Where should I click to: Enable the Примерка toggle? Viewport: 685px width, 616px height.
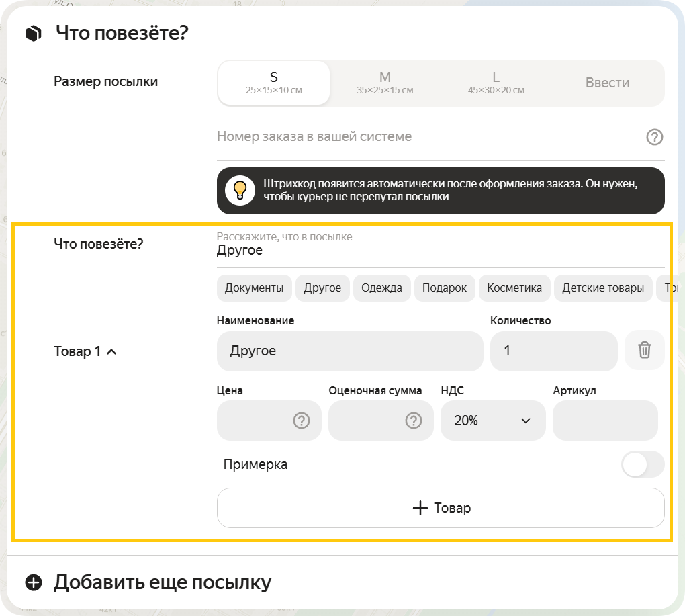pos(642,464)
